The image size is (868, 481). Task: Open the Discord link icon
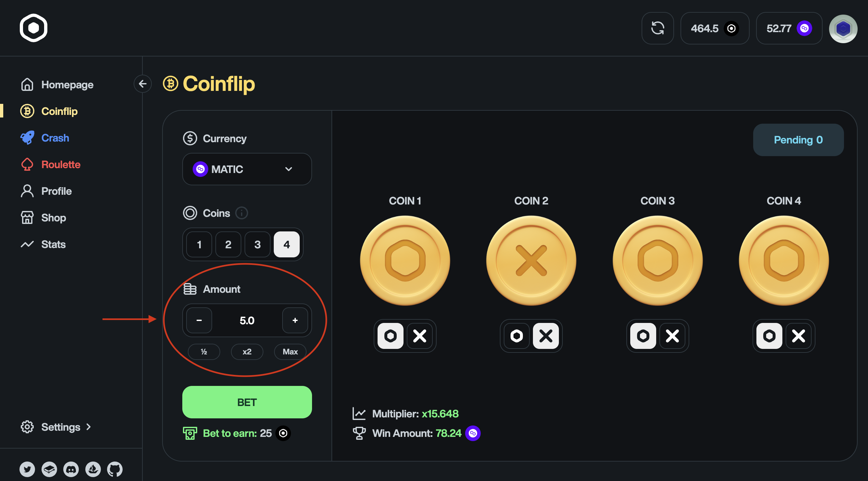pos(71,469)
